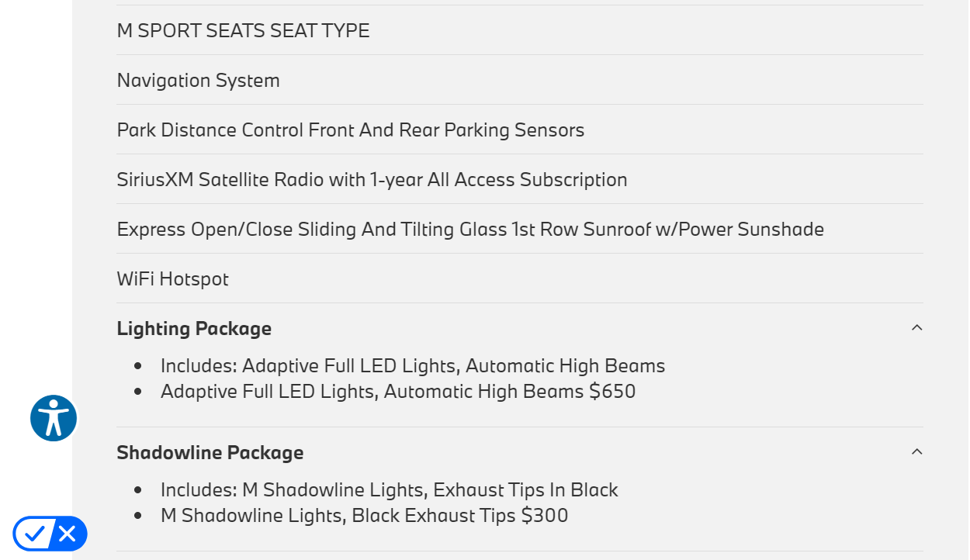
Task: Click the Lighting Package heading
Action: click(x=194, y=329)
